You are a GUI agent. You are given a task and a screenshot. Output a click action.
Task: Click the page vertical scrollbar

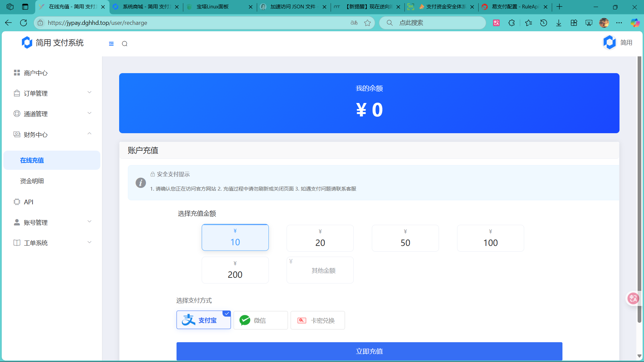point(639,188)
